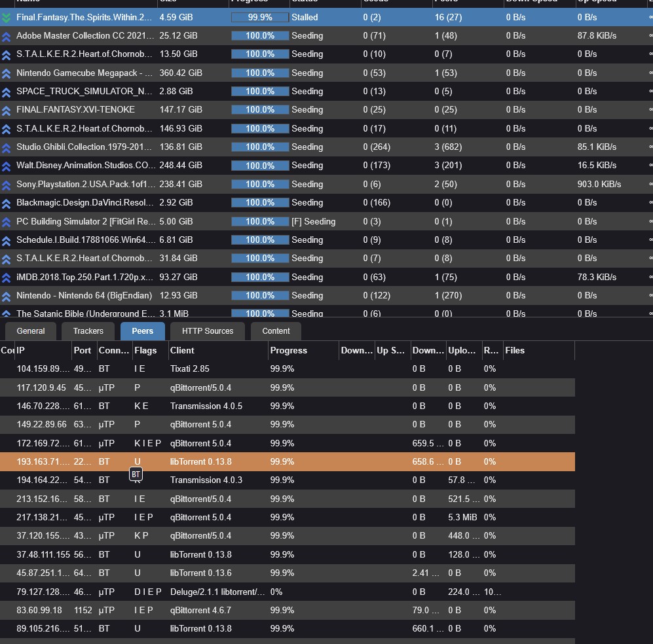
Task: Select the Deluge/2.1.1 peer with 0% progress
Action: pyautogui.click(x=217, y=592)
